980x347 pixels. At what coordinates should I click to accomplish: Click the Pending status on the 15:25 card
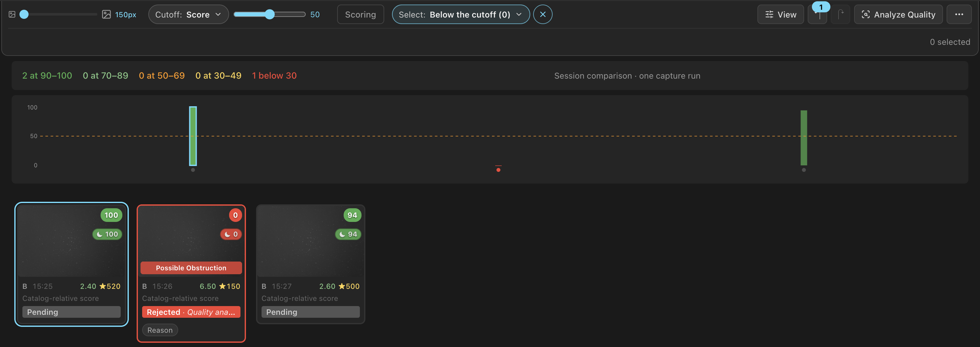(71, 312)
